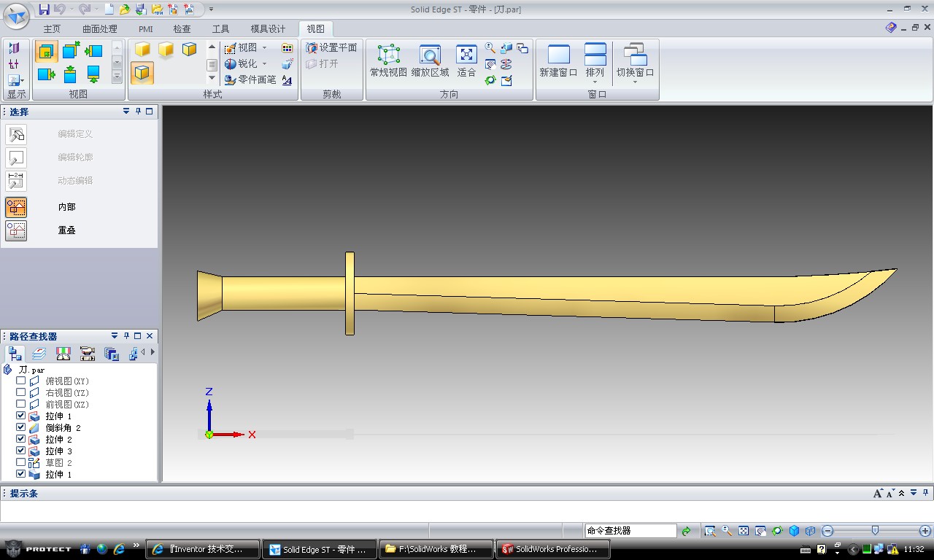Click the Zoom Area icon in the status bar

point(710,531)
